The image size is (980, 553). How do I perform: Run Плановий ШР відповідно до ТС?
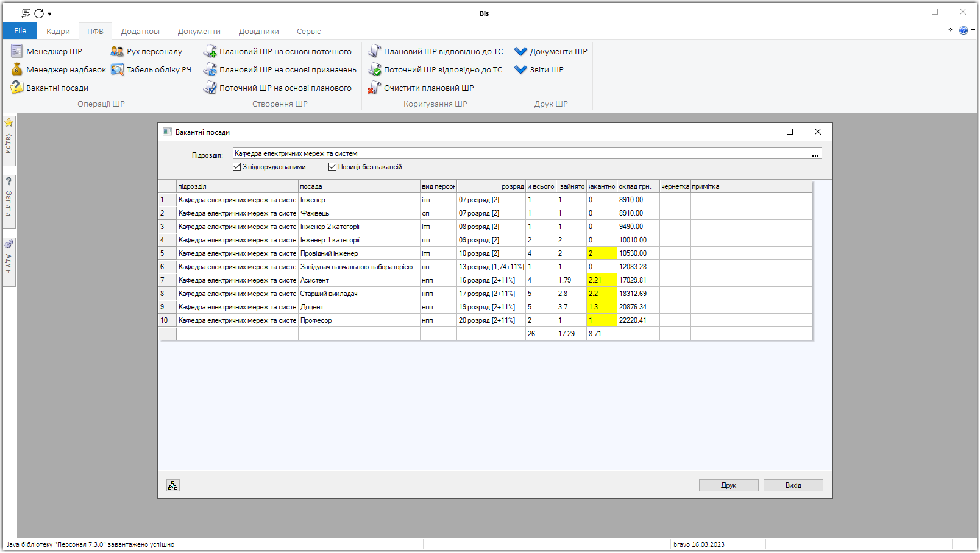tap(435, 51)
